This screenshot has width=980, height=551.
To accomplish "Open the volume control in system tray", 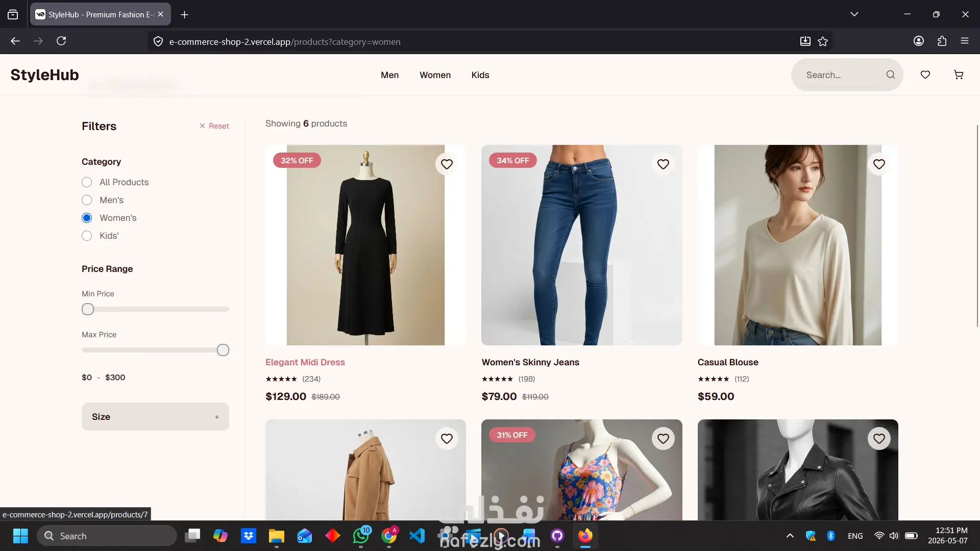I will (894, 536).
